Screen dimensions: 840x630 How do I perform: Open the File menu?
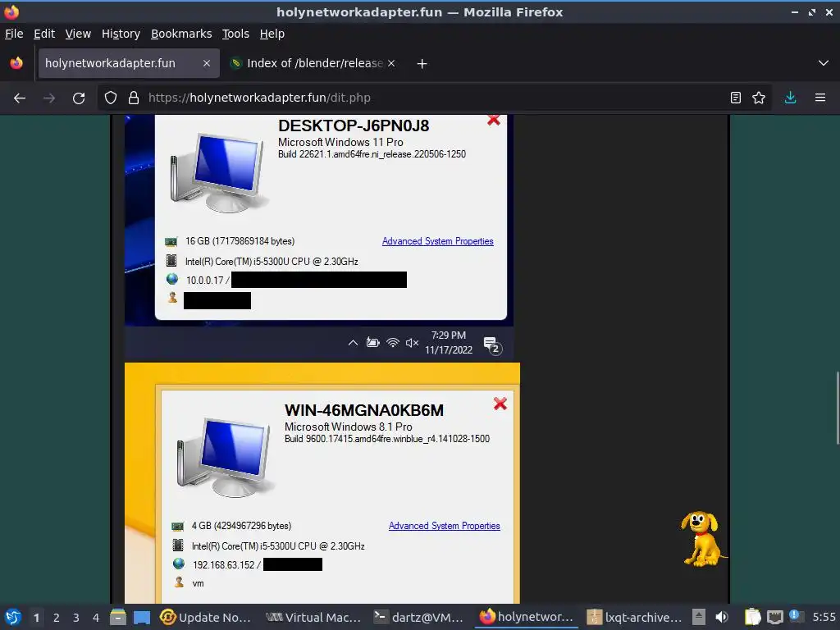[14, 34]
